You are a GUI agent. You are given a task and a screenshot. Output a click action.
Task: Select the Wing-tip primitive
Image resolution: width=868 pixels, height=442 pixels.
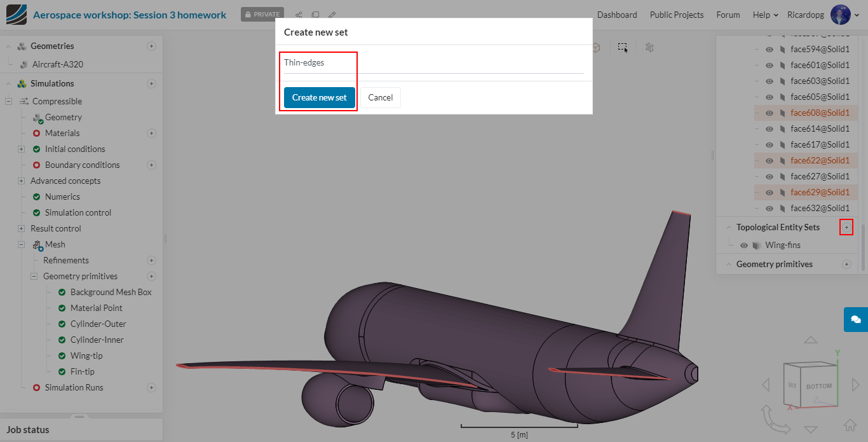coord(86,356)
